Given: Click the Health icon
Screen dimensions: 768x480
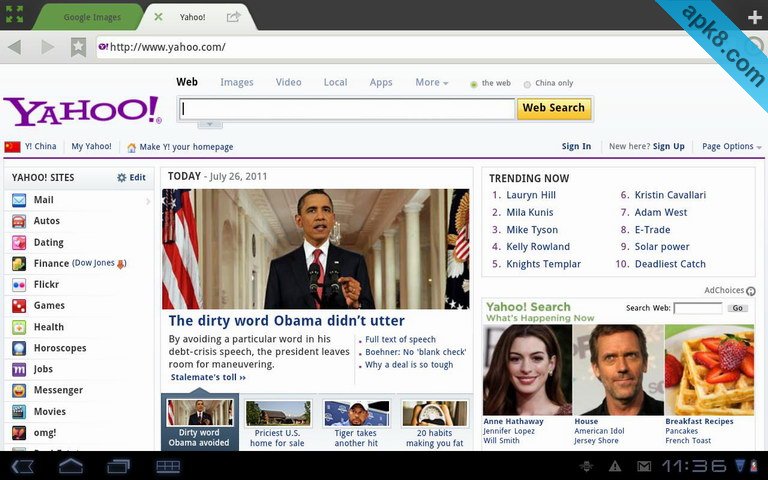Looking at the screenshot, I should (19, 327).
